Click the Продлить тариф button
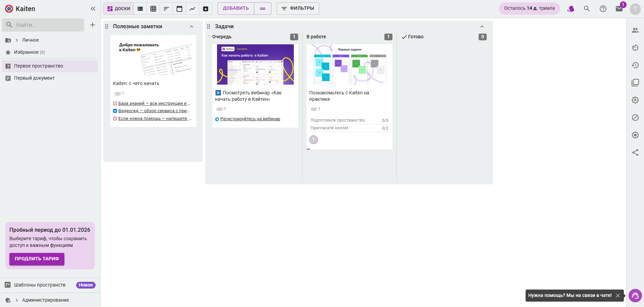Screen dimensions: 644x307 pyautogui.click(x=37, y=259)
